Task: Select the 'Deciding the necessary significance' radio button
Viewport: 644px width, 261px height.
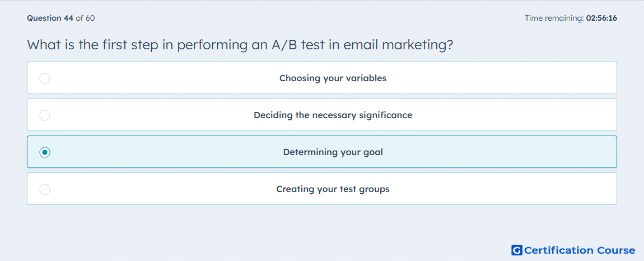Action: (x=45, y=115)
